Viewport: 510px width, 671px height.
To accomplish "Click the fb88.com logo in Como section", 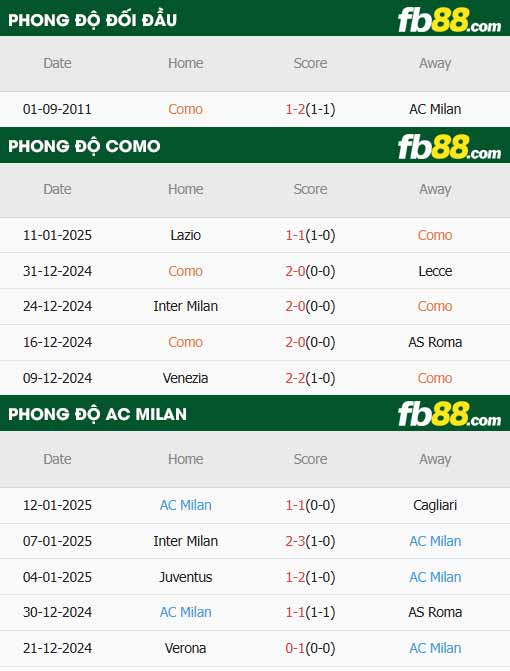I will 449,147.
